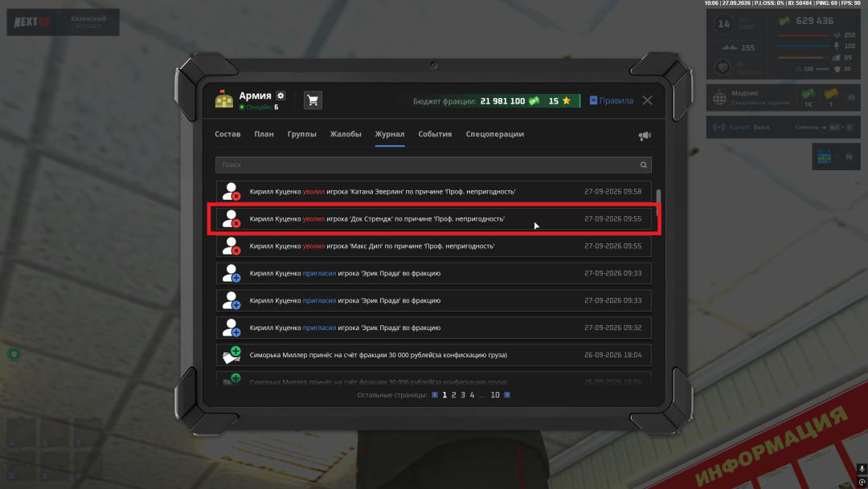868x489 pixels.
Task: Go to page 2 of the journal
Action: [x=454, y=395]
